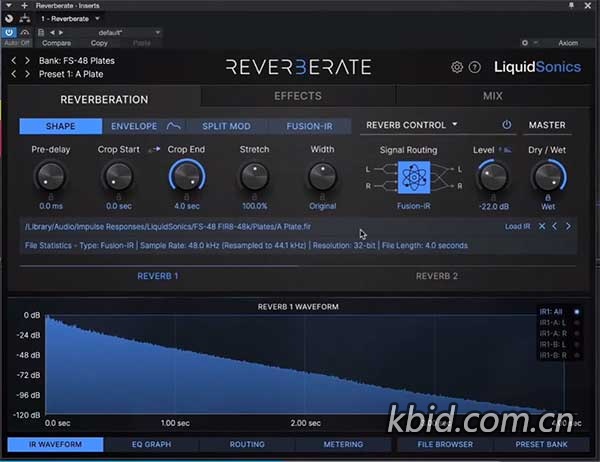The width and height of the screenshot is (600, 462).
Task: Select IR1-A: L waveform option
Action: point(559,323)
